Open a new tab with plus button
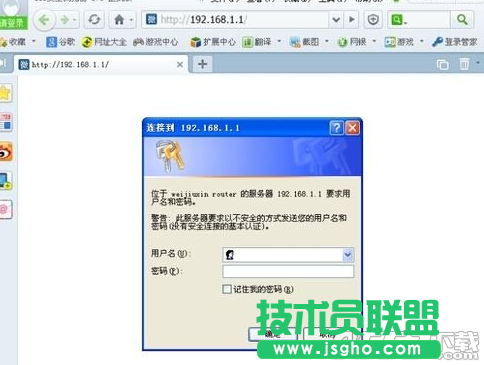 [202, 64]
